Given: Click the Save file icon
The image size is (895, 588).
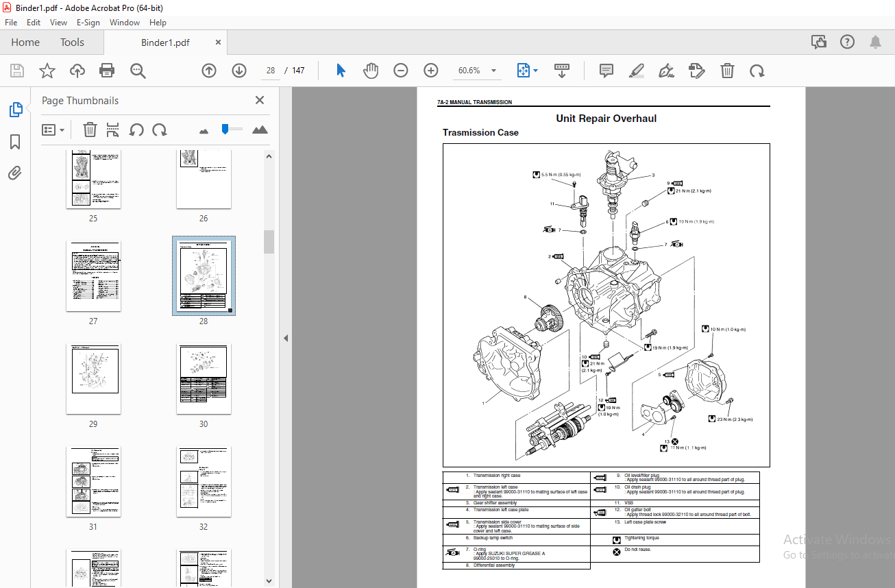Looking at the screenshot, I should click(17, 71).
